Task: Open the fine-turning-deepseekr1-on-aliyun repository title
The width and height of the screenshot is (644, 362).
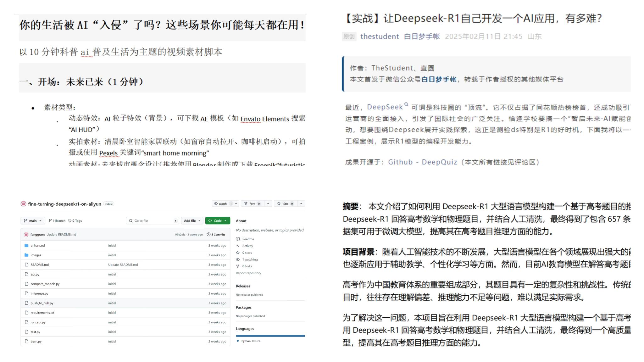Action: click(64, 204)
